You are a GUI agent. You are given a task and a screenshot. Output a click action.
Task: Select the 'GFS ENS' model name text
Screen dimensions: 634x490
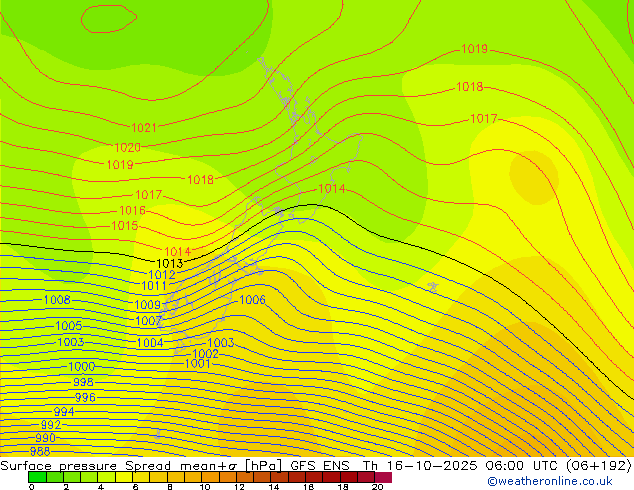320,466
